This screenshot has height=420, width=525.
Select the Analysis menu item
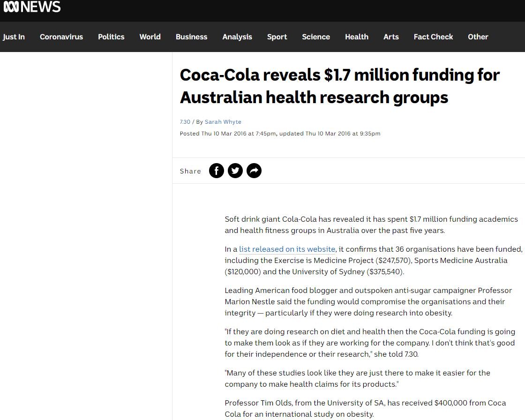[x=237, y=37]
